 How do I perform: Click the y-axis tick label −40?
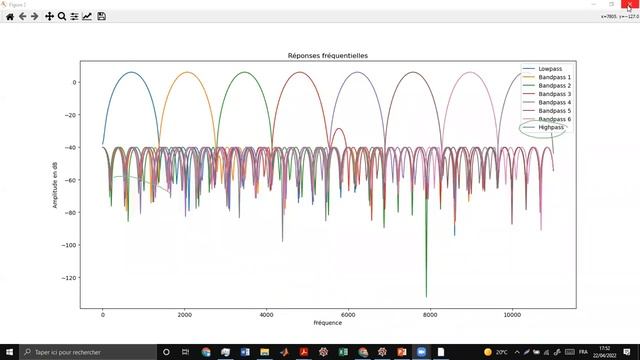pyautogui.click(x=70, y=147)
